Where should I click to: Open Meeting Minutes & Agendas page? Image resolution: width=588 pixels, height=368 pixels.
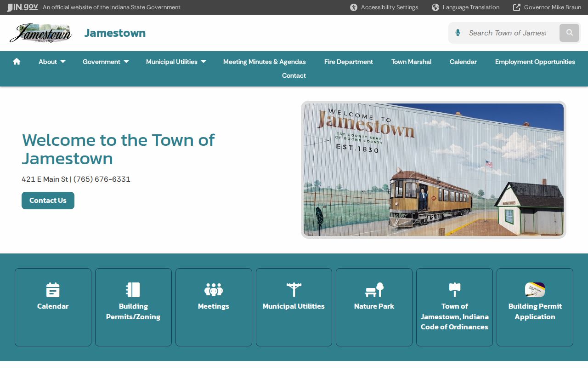point(265,62)
